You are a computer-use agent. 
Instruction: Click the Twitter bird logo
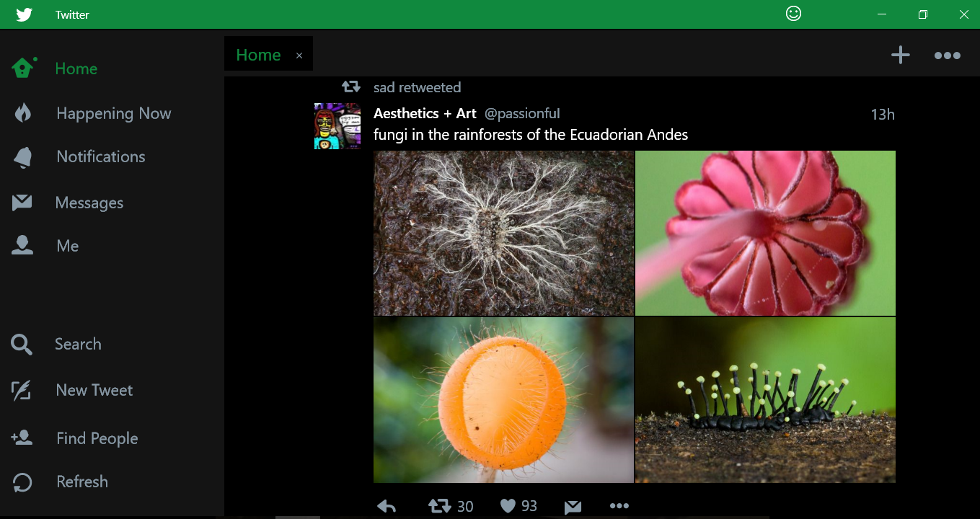coord(25,14)
